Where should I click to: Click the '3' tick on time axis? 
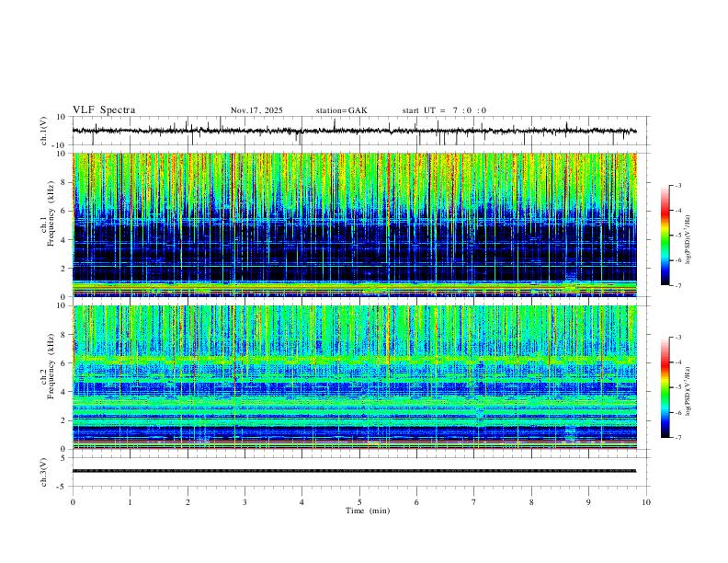pyautogui.click(x=245, y=502)
